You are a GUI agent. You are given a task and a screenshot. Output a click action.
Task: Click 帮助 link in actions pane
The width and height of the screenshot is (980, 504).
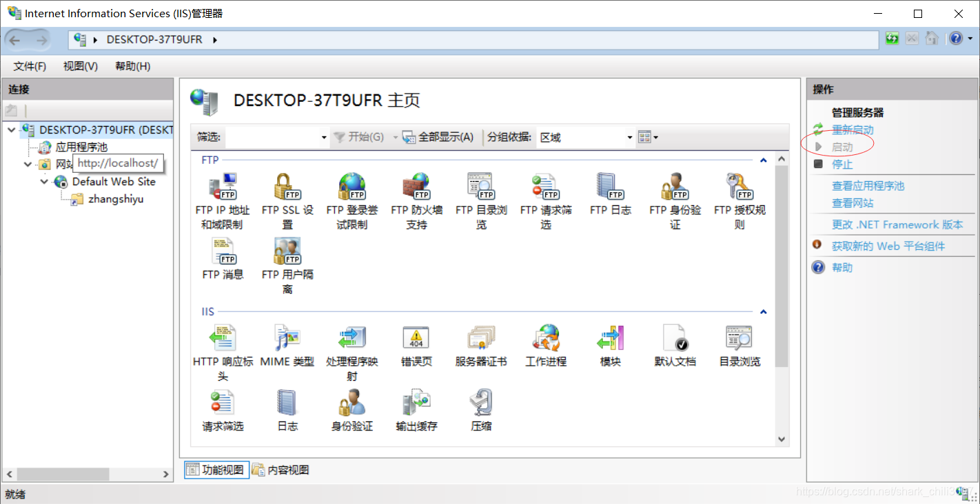(x=842, y=267)
